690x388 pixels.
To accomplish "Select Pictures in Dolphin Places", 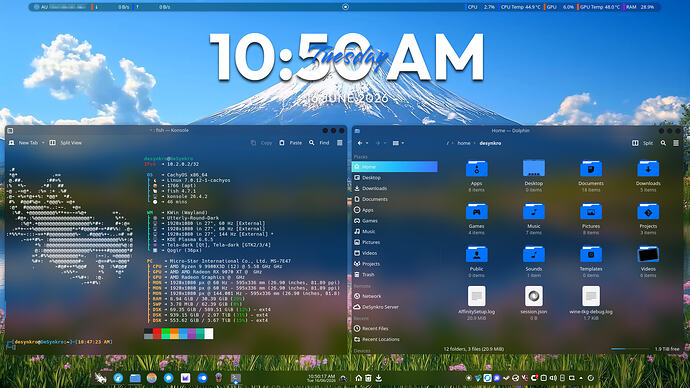I will coord(395,242).
